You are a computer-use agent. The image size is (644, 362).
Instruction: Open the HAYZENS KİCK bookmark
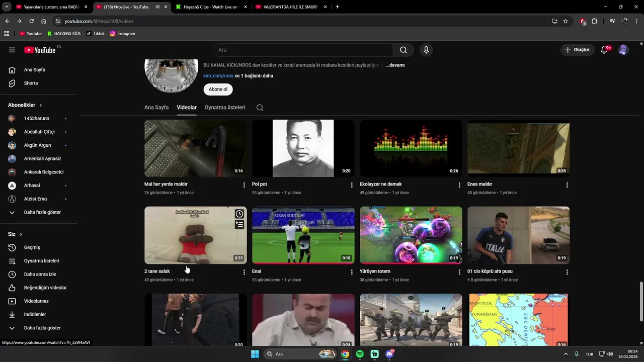(64, 34)
